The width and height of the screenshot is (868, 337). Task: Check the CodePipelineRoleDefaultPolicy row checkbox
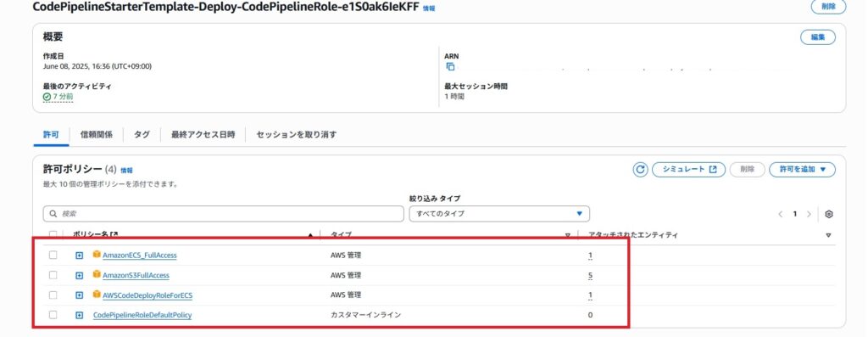pos(53,315)
